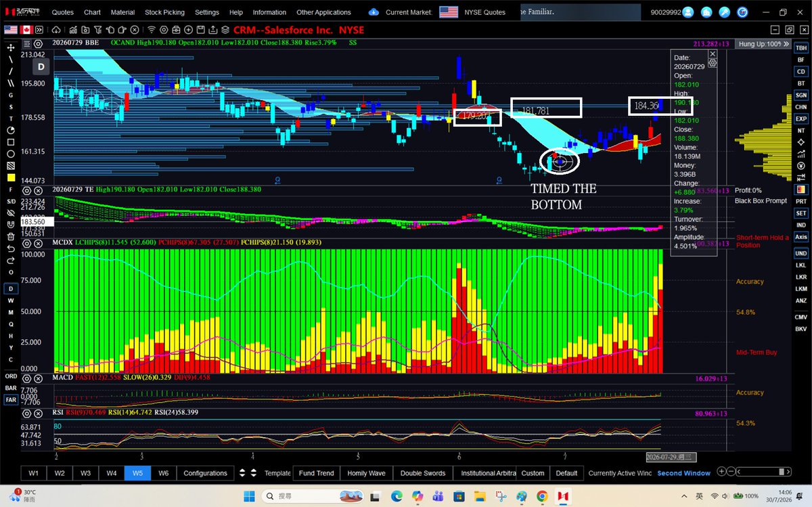The height and width of the screenshot is (507, 812).
Task: Open the Information menu
Action: pyautogui.click(x=269, y=12)
